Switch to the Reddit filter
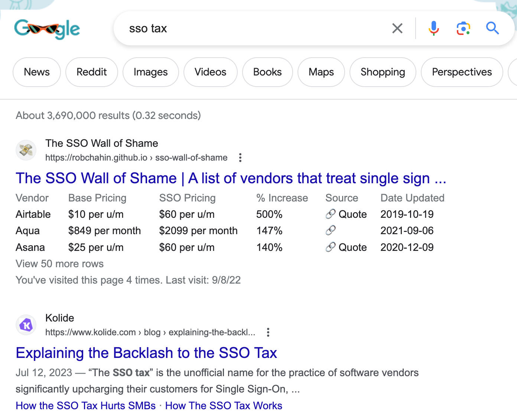This screenshot has width=517, height=420. pos(92,72)
